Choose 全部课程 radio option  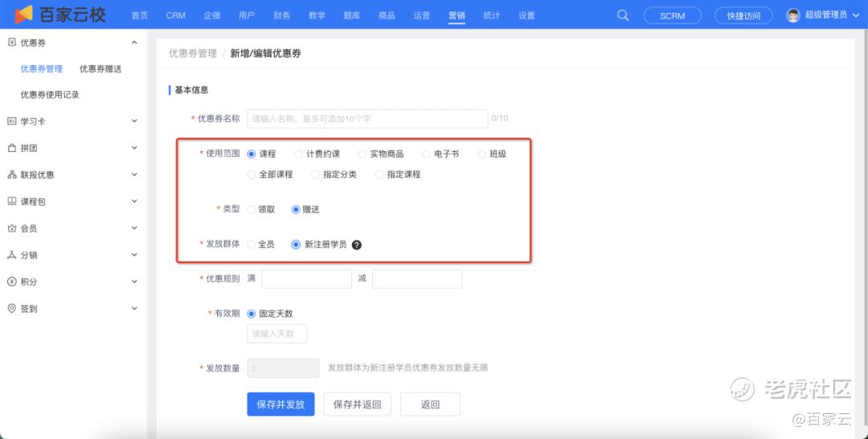tap(252, 174)
